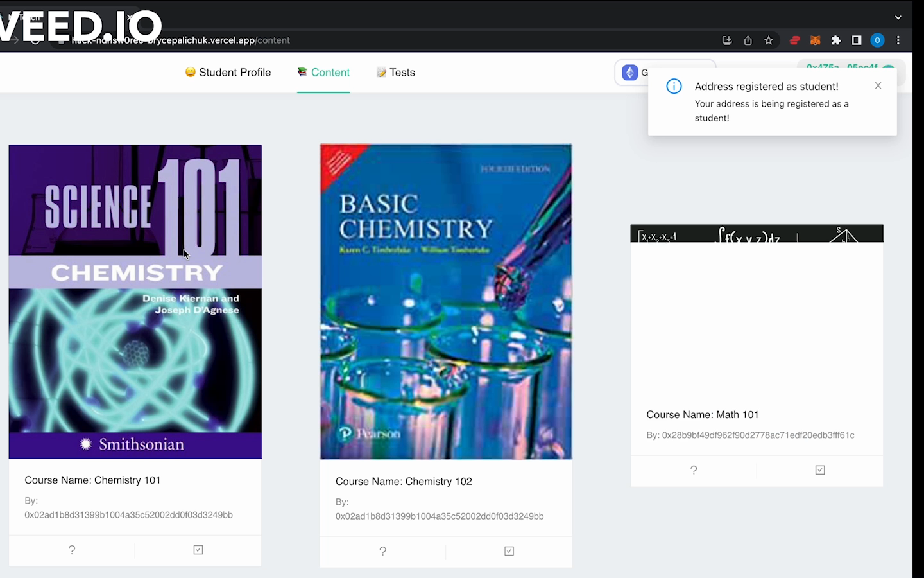The width and height of the screenshot is (924, 578).
Task: Open the Chrome three-dot menu
Action: [898, 40]
